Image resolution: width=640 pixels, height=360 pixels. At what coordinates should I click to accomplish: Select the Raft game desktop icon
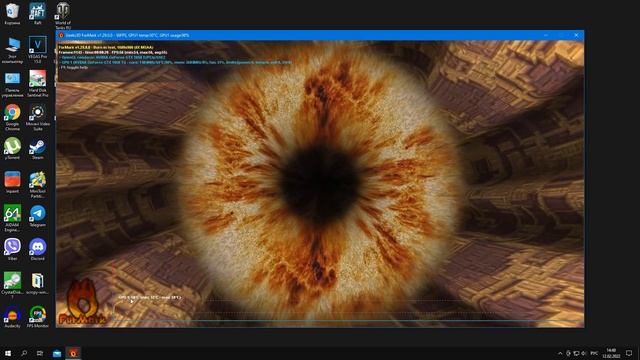pyautogui.click(x=38, y=14)
